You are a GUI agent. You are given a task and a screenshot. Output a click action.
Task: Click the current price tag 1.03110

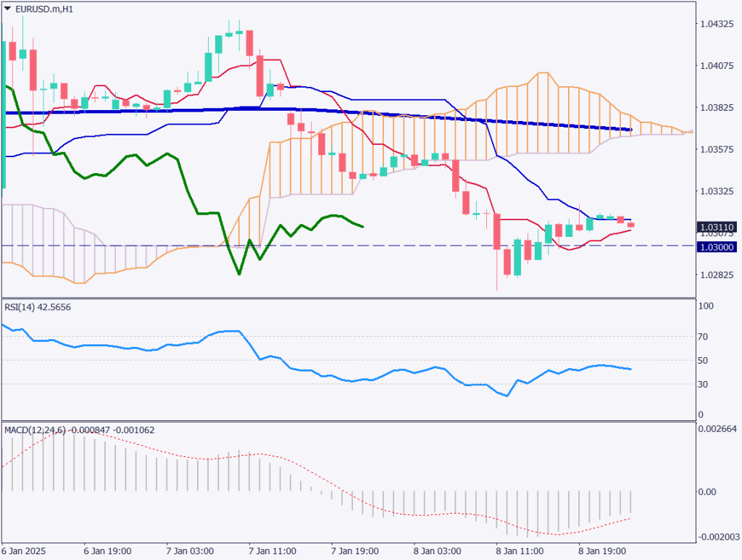[717, 227]
